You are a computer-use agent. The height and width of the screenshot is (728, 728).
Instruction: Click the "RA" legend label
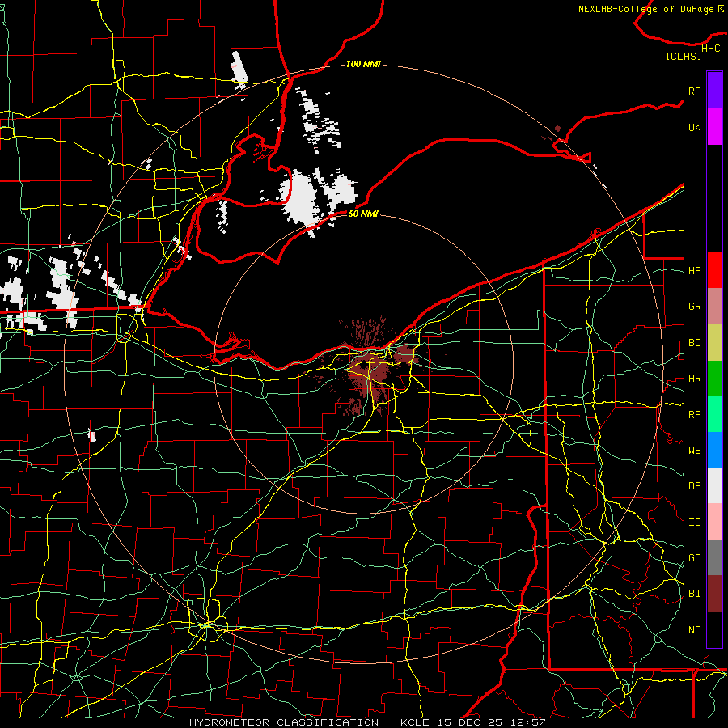694,415
